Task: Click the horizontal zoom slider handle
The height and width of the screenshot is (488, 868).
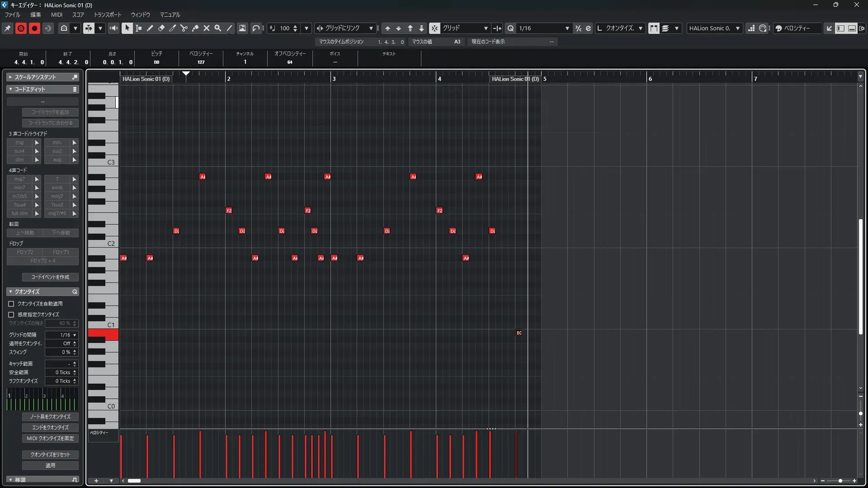Action: click(840, 481)
